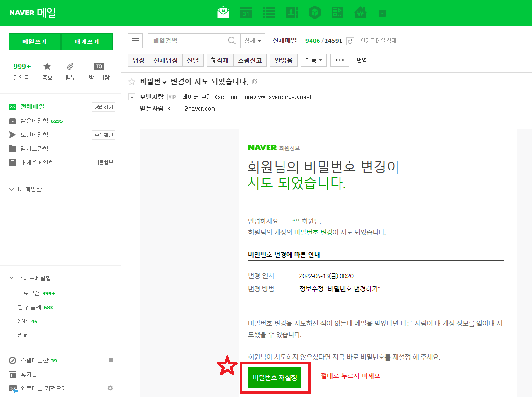
Task: Open the Calendar icon in top bar
Action: (246, 13)
